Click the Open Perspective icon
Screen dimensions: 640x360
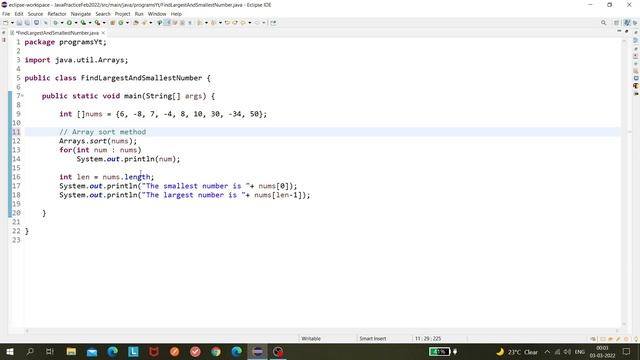tap(616, 23)
